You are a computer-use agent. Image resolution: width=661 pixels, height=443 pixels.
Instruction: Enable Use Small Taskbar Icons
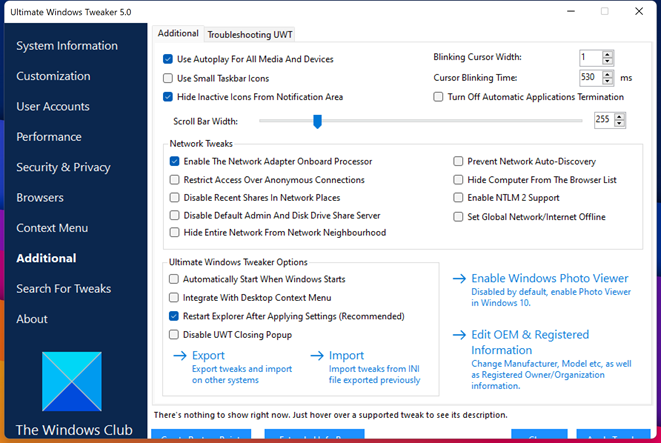coord(168,78)
